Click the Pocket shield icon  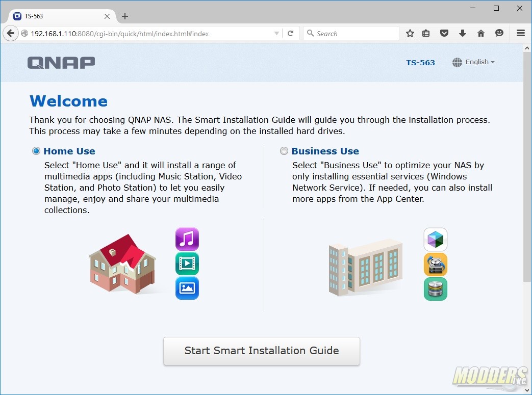444,33
